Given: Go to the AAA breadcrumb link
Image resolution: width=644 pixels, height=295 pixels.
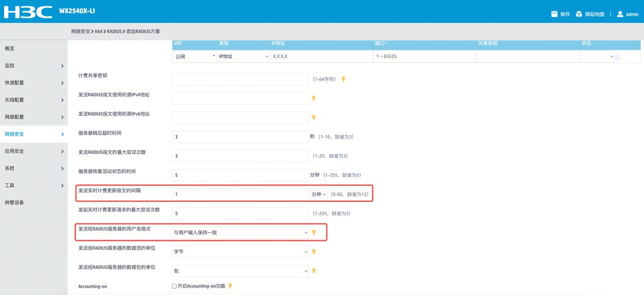Looking at the screenshot, I should pos(99,31).
